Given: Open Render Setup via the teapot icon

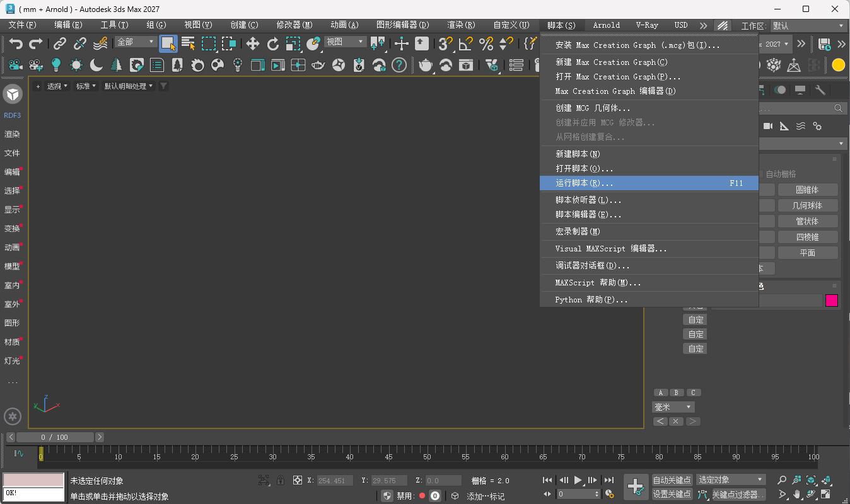Looking at the screenshot, I should click(x=426, y=65).
